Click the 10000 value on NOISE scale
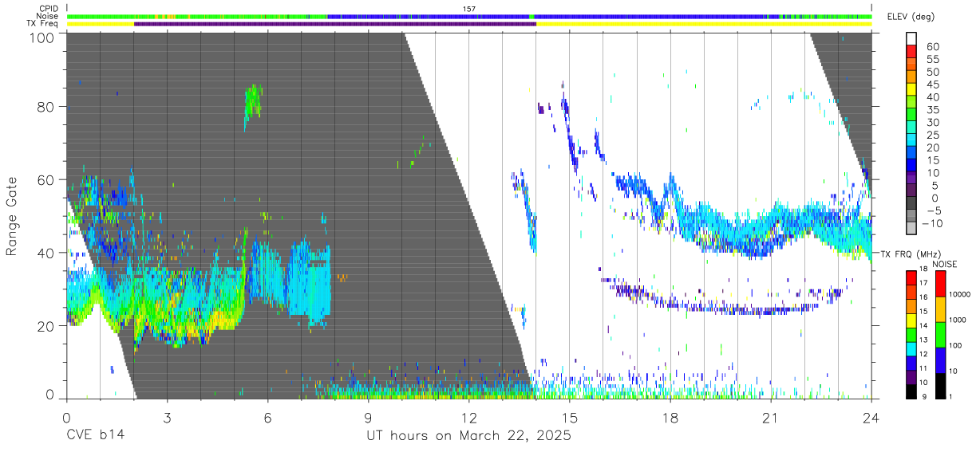Image resolution: width=980 pixels, height=452 pixels. click(x=958, y=294)
